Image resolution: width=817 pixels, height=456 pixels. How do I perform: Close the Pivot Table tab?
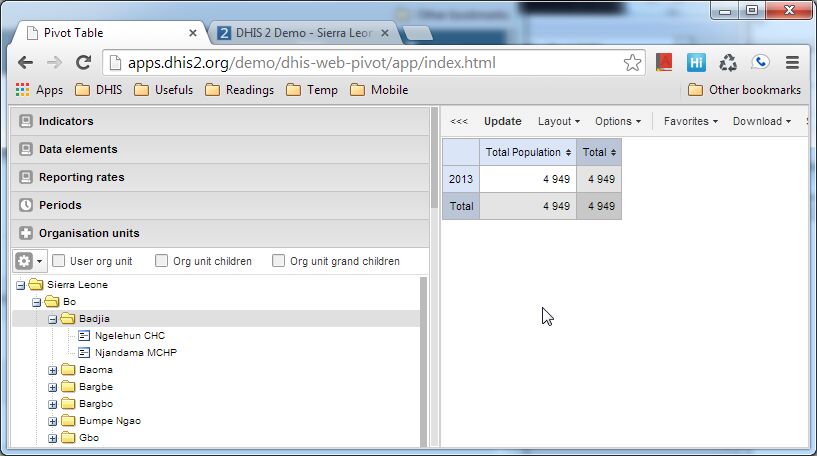click(193, 33)
